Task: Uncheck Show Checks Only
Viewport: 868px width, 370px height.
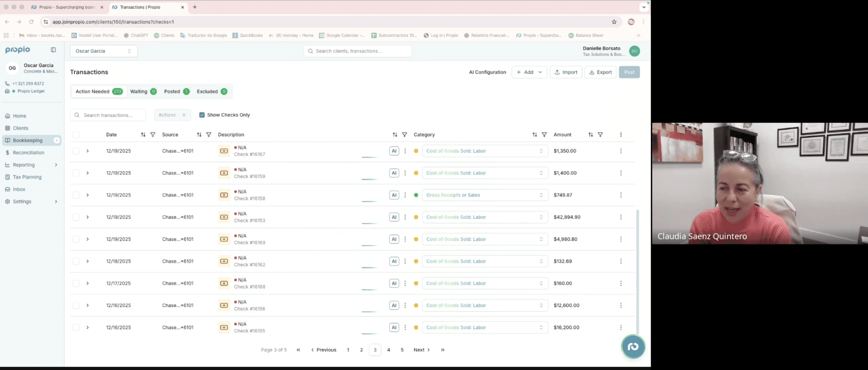Action: [202, 115]
